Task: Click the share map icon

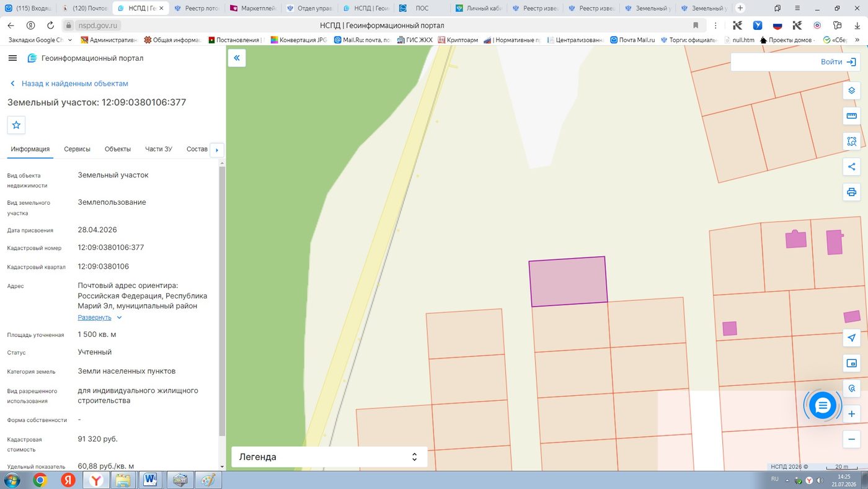Action: (852, 166)
